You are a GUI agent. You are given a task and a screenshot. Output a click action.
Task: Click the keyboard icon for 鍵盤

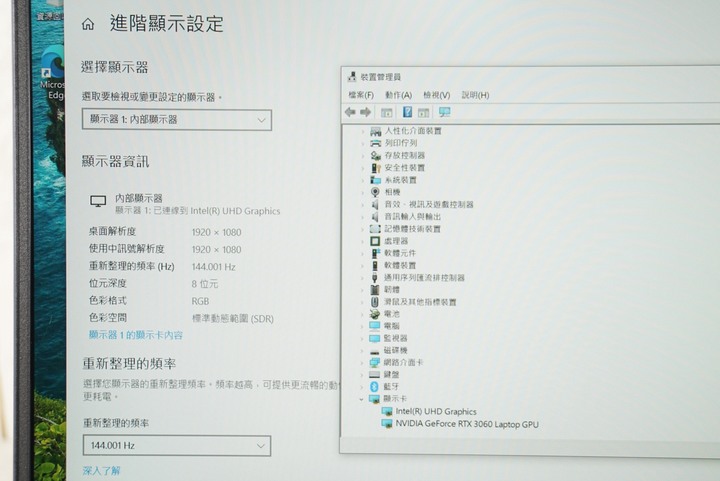coord(374,375)
